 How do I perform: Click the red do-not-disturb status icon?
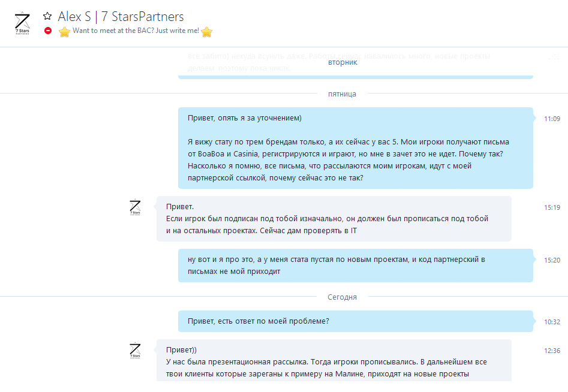click(48, 31)
